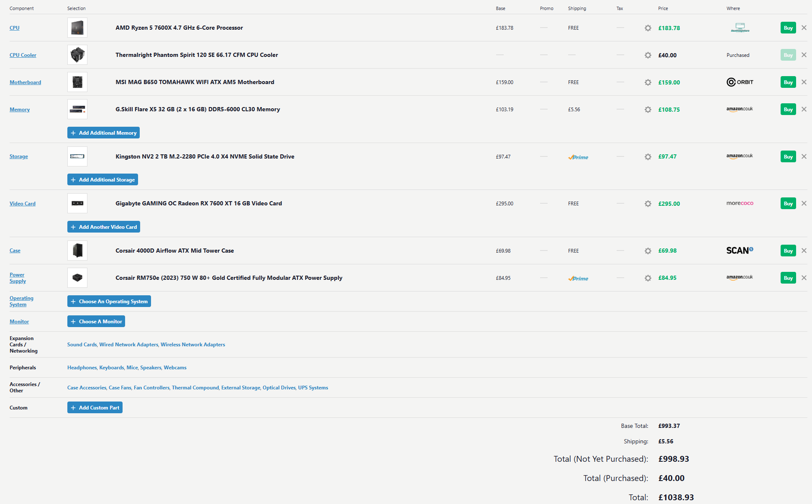Open the Power Supply component link
This screenshot has width=812, height=504.
pos(18,278)
